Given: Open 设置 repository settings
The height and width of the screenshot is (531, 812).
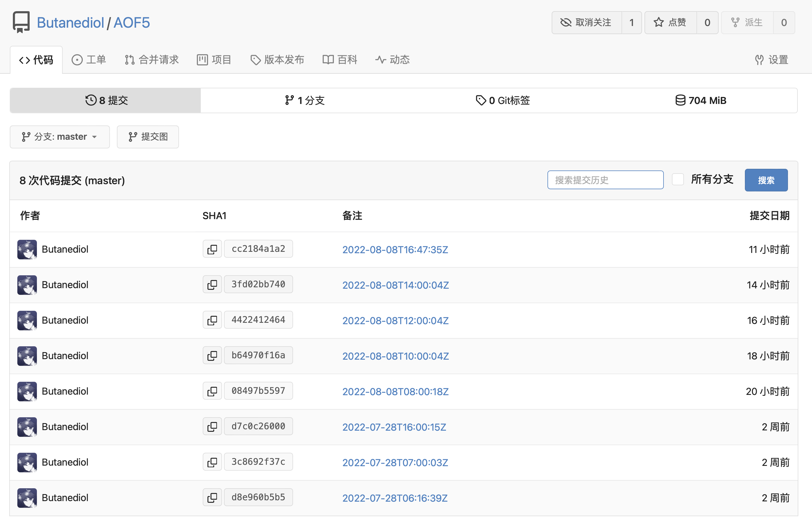Looking at the screenshot, I should tap(771, 60).
